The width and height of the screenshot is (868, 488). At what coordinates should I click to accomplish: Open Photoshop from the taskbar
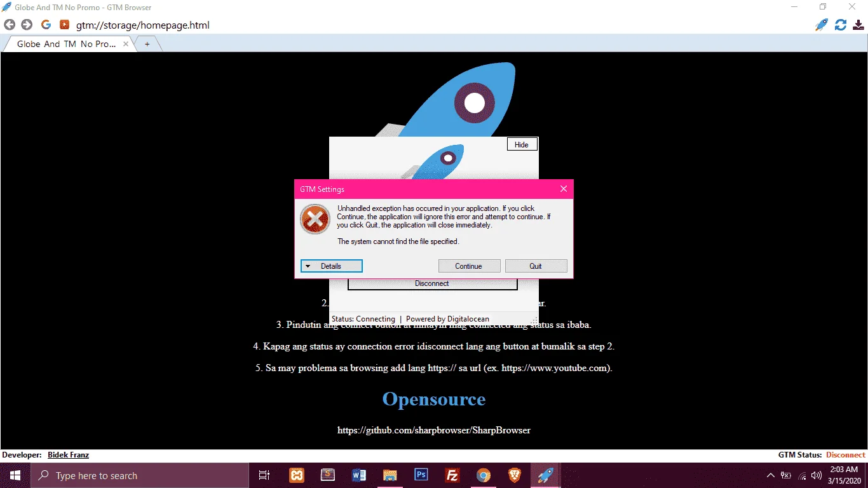[x=421, y=475]
